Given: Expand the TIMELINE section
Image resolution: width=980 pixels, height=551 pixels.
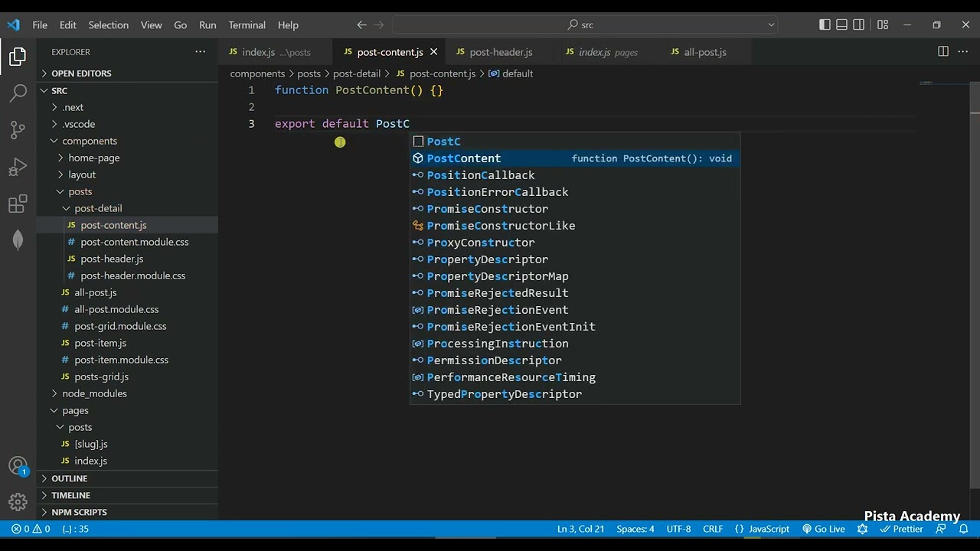Looking at the screenshot, I should point(127,495).
